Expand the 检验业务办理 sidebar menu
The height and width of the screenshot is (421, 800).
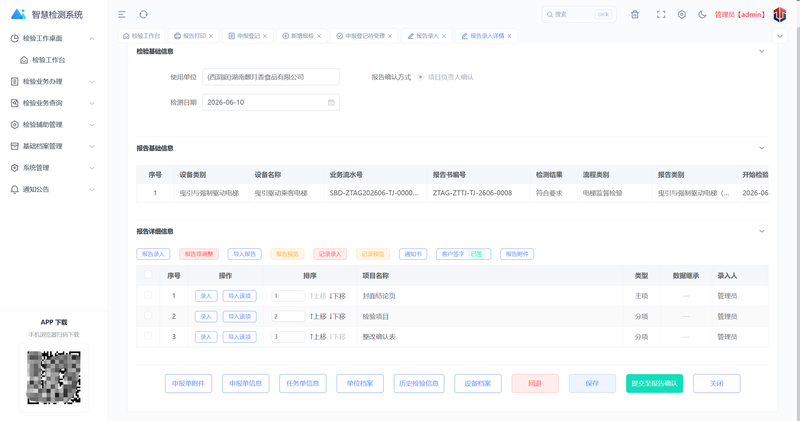(53, 82)
